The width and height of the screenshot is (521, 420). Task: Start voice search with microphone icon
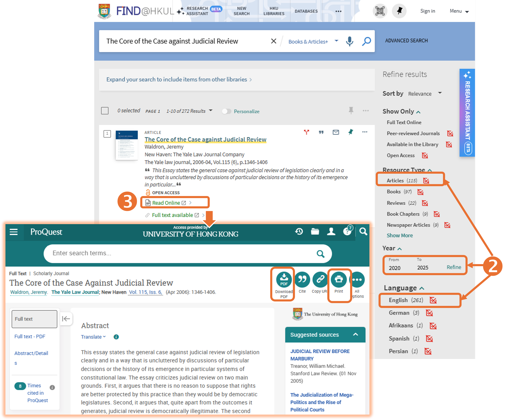coord(349,41)
